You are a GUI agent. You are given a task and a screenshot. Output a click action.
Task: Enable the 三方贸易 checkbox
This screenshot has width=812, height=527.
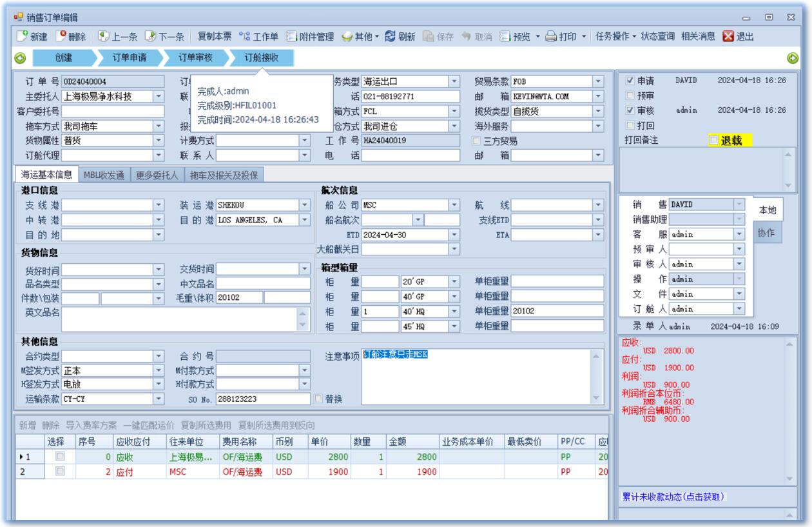point(478,141)
